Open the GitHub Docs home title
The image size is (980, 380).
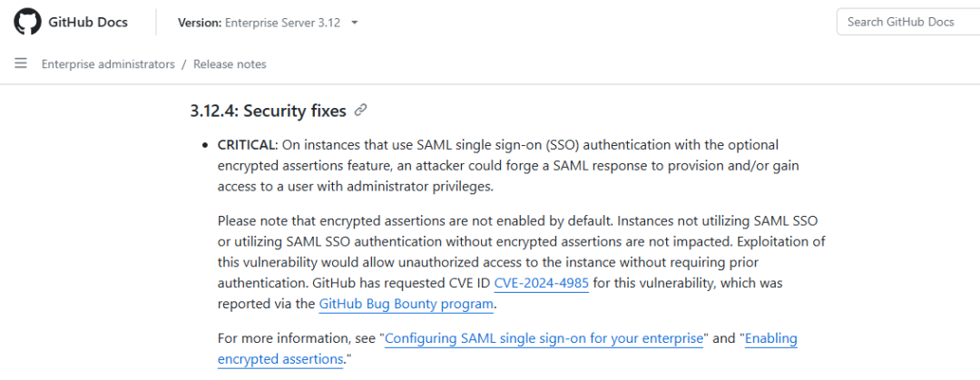click(87, 23)
